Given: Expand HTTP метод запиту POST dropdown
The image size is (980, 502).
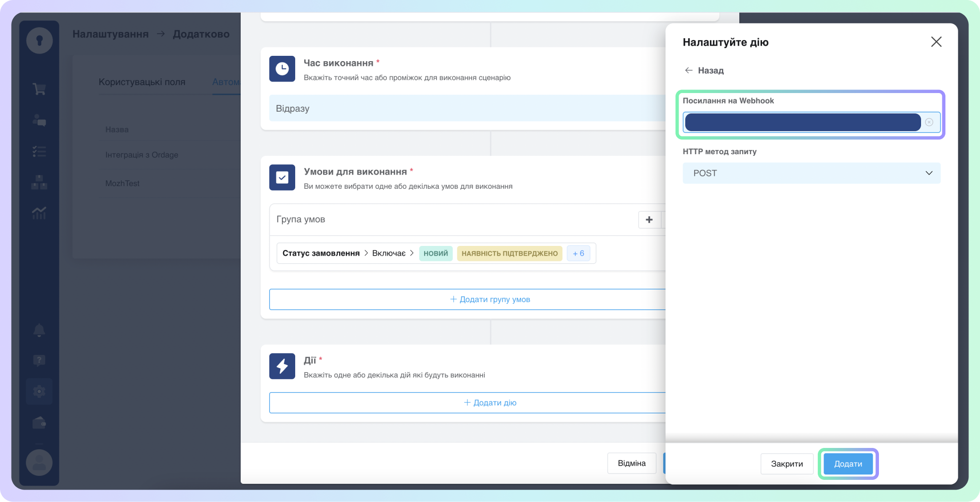Looking at the screenshot, I should click(x=811, y=173).
